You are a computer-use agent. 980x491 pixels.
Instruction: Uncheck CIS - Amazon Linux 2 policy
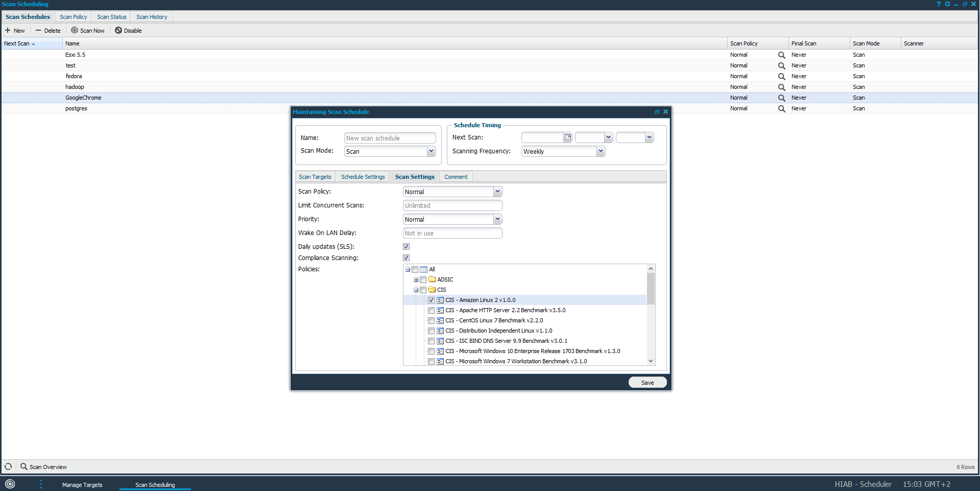coord(431,300)
